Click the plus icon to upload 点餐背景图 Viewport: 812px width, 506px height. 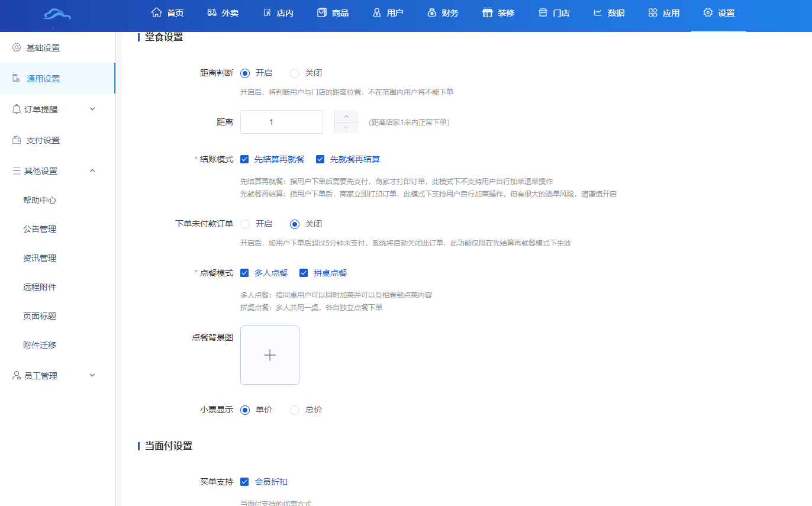click(x=270, y=355)
